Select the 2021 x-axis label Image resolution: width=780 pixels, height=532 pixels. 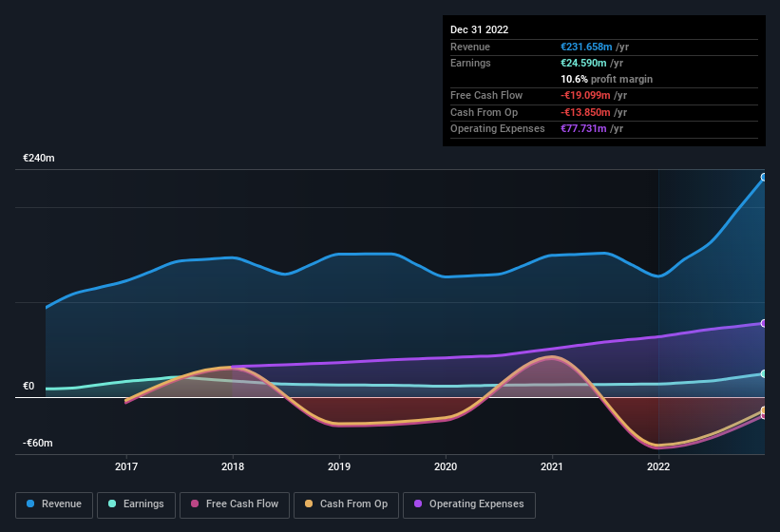coord(552,466)
